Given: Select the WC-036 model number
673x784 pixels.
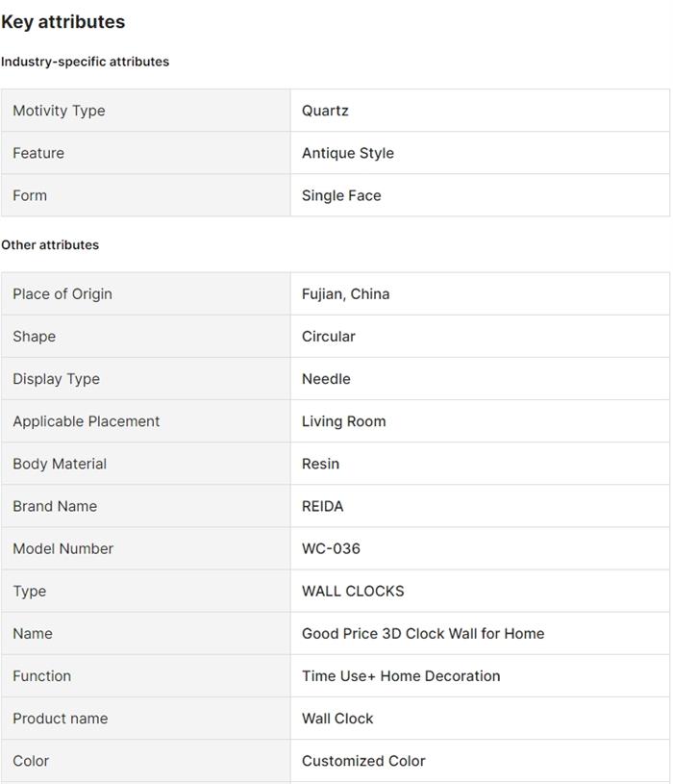Looking at the screenshot, I should point(331,548).
